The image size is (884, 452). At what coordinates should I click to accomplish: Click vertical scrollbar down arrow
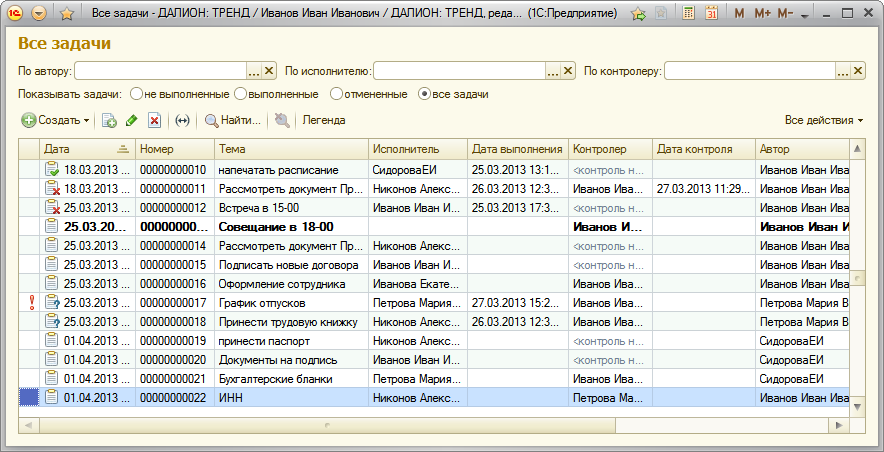pyautogui.click(x=857, y=406)
